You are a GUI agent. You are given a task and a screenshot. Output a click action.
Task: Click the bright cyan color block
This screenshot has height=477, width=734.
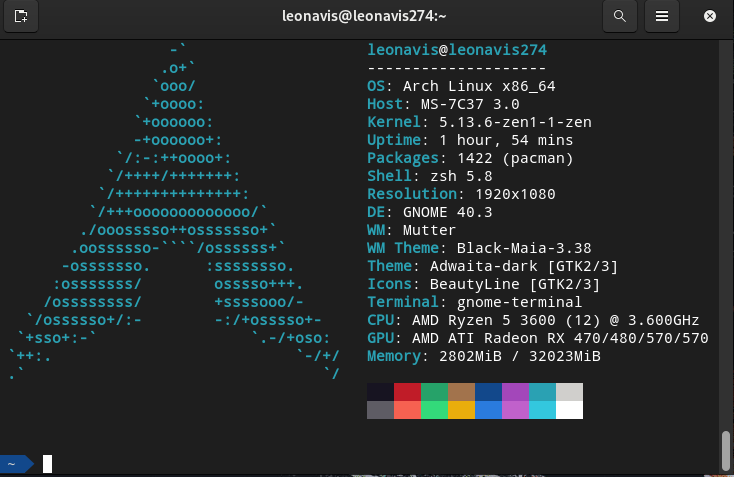(543, 410)
